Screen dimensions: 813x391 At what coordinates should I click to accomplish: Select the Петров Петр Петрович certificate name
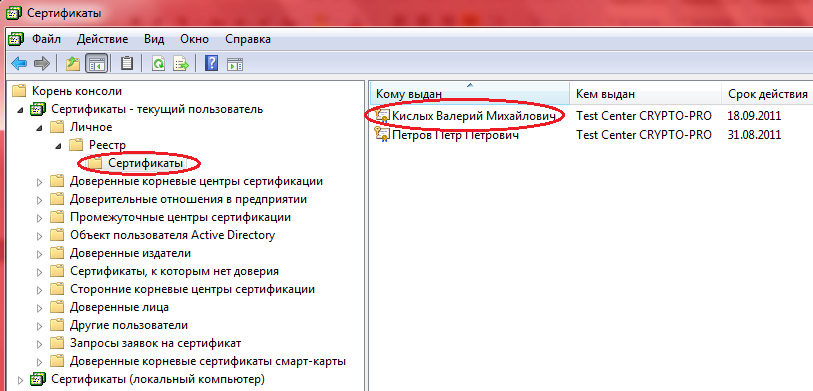(455, 135)
